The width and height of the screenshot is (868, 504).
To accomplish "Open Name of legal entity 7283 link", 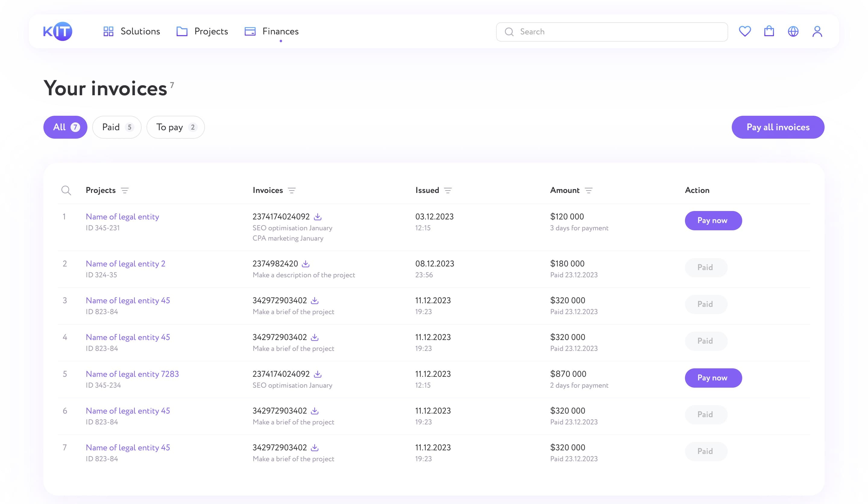I will click(x=132, y=374).
